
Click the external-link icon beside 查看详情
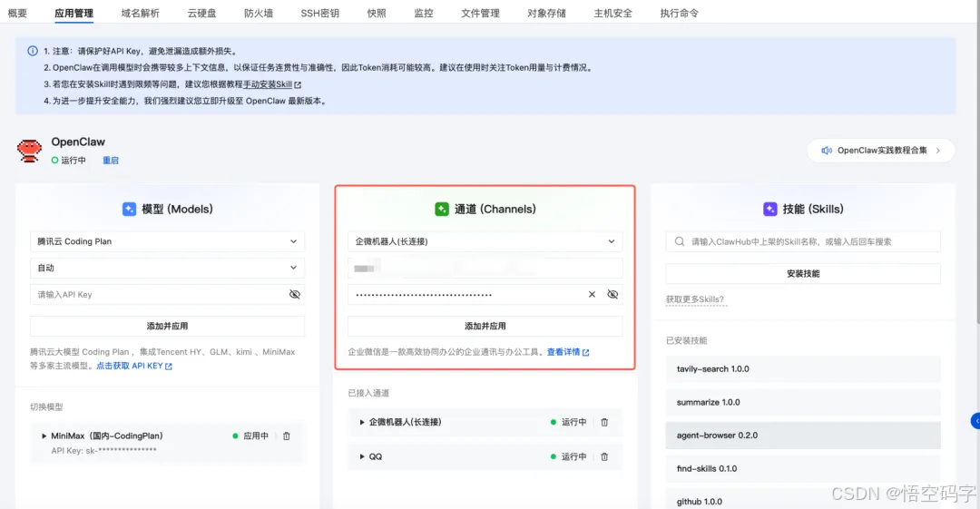tap(585, 353)
